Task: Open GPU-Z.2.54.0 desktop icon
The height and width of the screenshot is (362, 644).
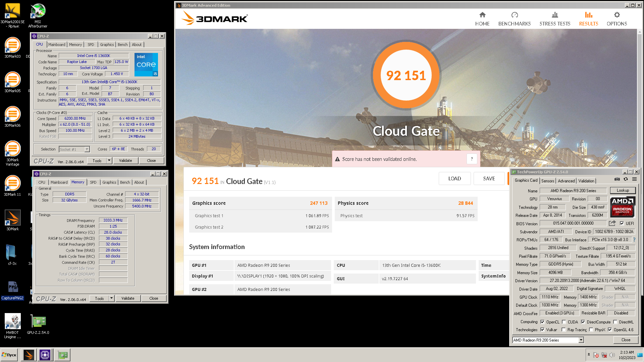Action: pyautogui.click(x=38, y=324)
